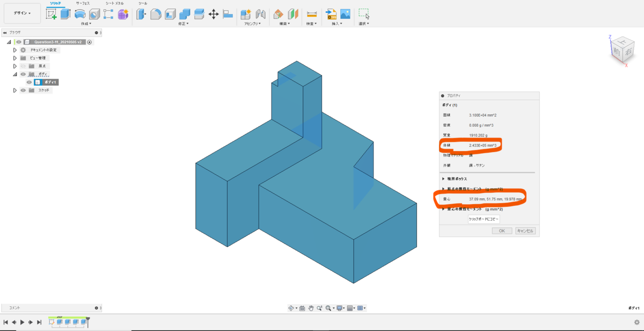Select the Offset Face tool icon
The image size is (644, 331).
pos(199,15)
